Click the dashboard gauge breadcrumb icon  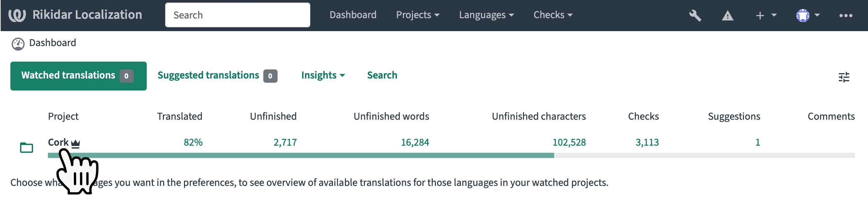click(x=18, y=44)
